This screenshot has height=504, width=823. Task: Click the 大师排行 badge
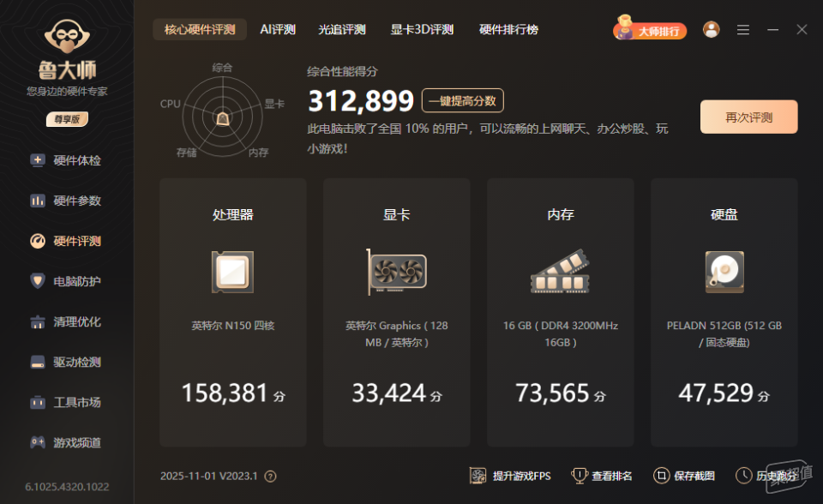click(650, 31)
